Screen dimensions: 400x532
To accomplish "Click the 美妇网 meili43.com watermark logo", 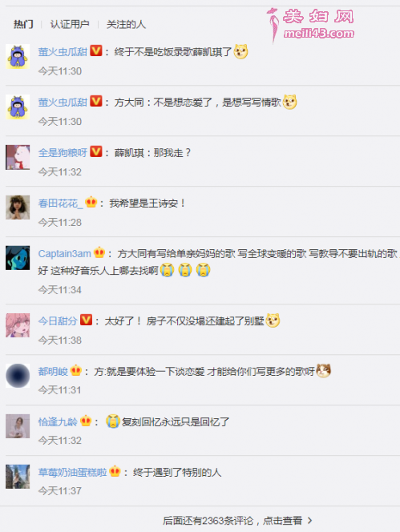I will click(311, 25).
